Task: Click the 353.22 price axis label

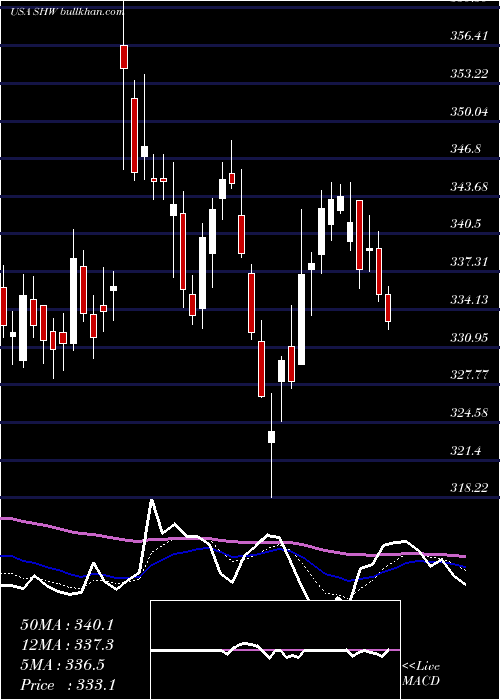Action: pyautogui.click(x=468, y=74)
